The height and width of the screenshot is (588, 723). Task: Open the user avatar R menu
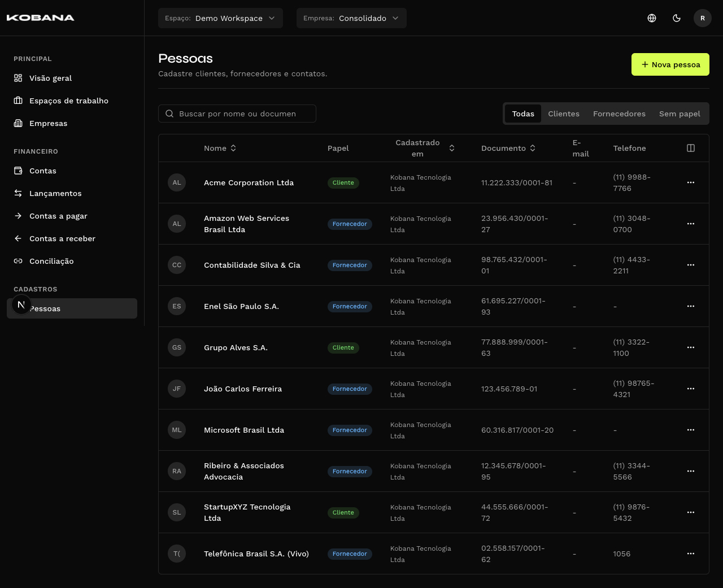(703, 18)
